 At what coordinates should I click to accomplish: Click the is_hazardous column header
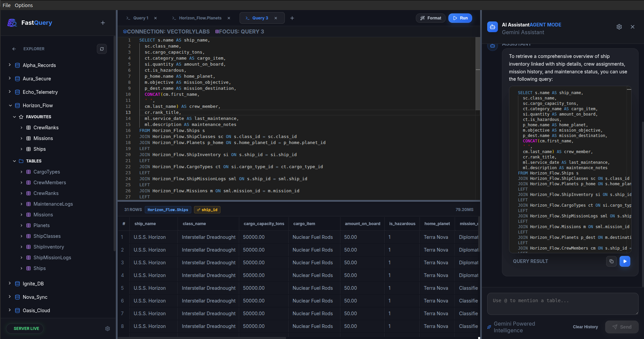click(x=402, y=224)
